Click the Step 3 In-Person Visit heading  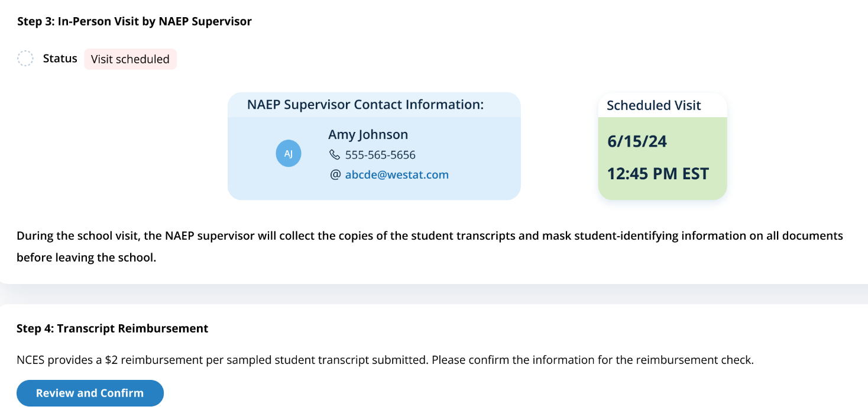pos(134,21)
